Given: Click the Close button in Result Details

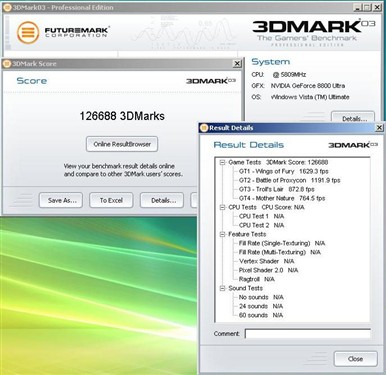Looking at the screenshot, I should [356, 359].
